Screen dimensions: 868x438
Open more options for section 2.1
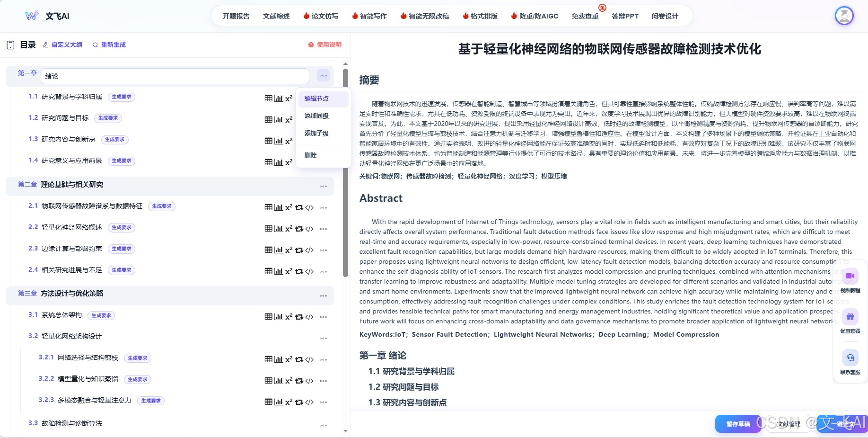(x=323, y=208)
